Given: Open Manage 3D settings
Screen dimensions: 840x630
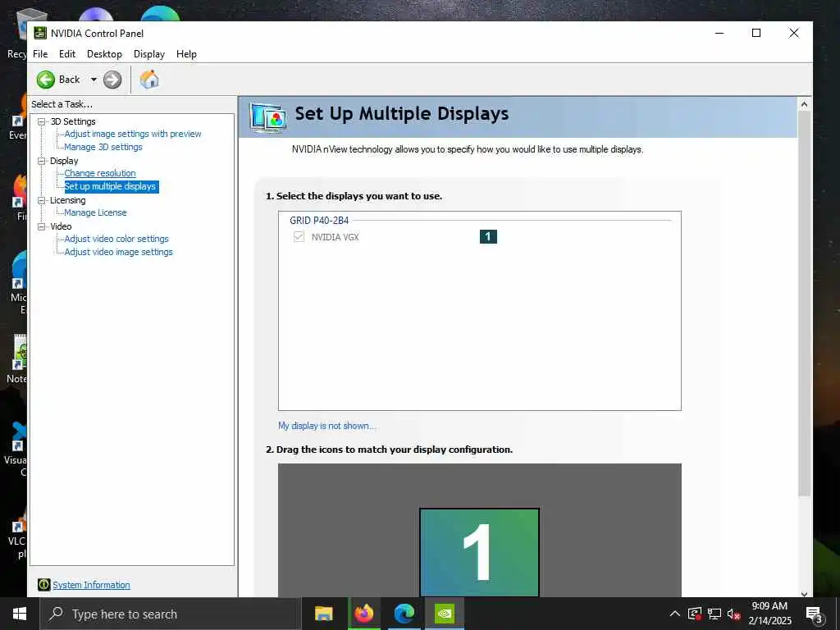Looking at the screenshot, I should (x=103, y=147).
